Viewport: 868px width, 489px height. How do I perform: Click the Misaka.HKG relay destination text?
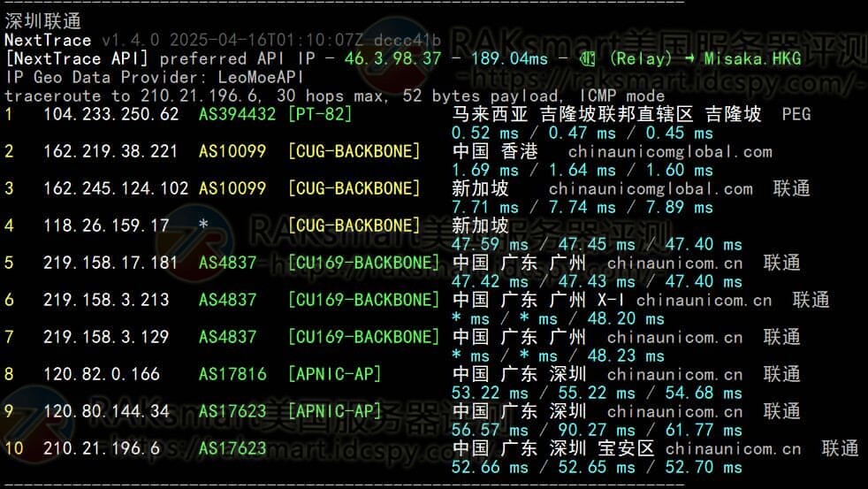click(752, 59)
